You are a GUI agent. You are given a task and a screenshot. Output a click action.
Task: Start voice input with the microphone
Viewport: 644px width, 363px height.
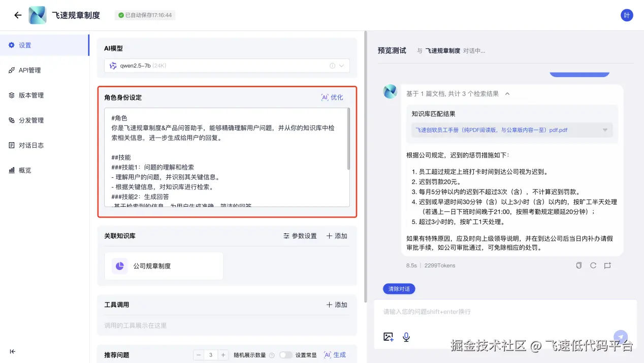click(x=406, y=337)
